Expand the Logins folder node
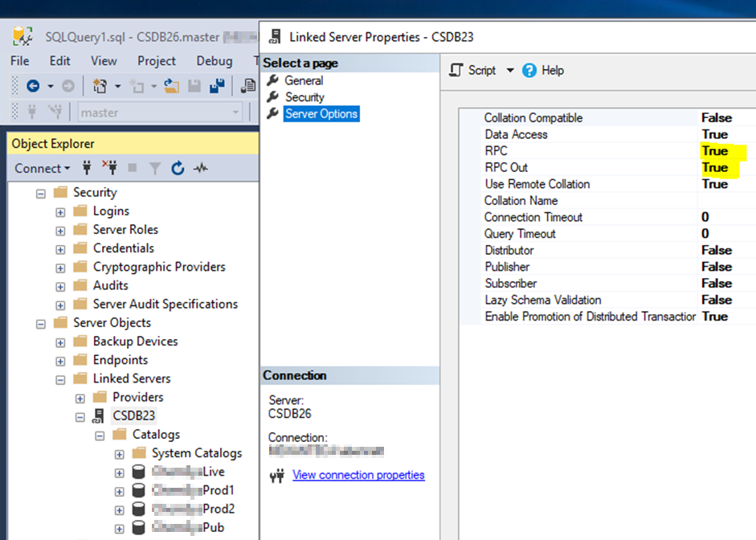The image size is (756, 540). tap(60, 212)
